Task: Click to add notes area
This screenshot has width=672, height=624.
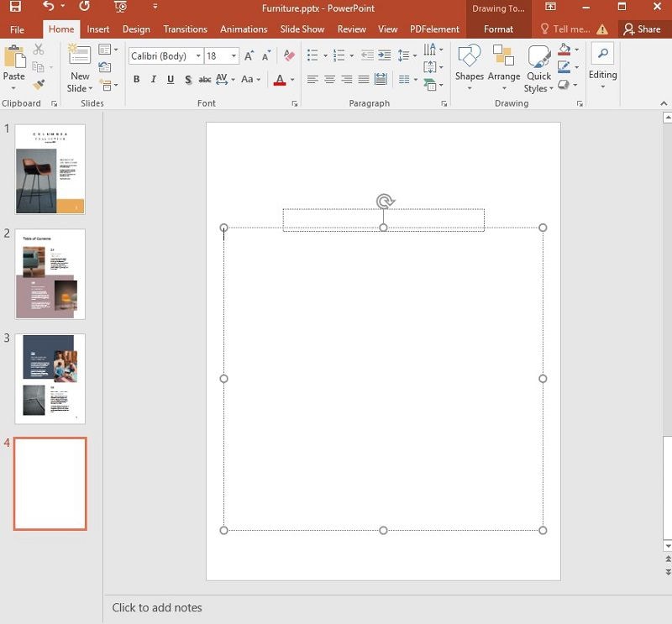Action: coord(157,608)
